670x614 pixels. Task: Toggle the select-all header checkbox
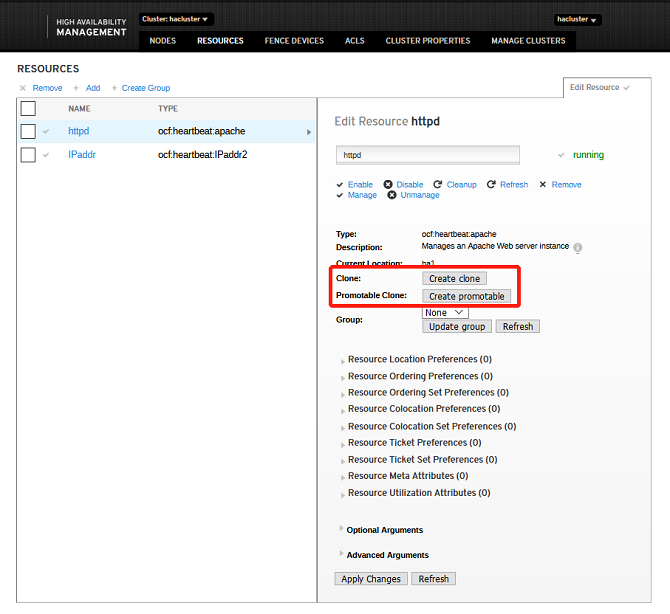(x=28, y=108)
